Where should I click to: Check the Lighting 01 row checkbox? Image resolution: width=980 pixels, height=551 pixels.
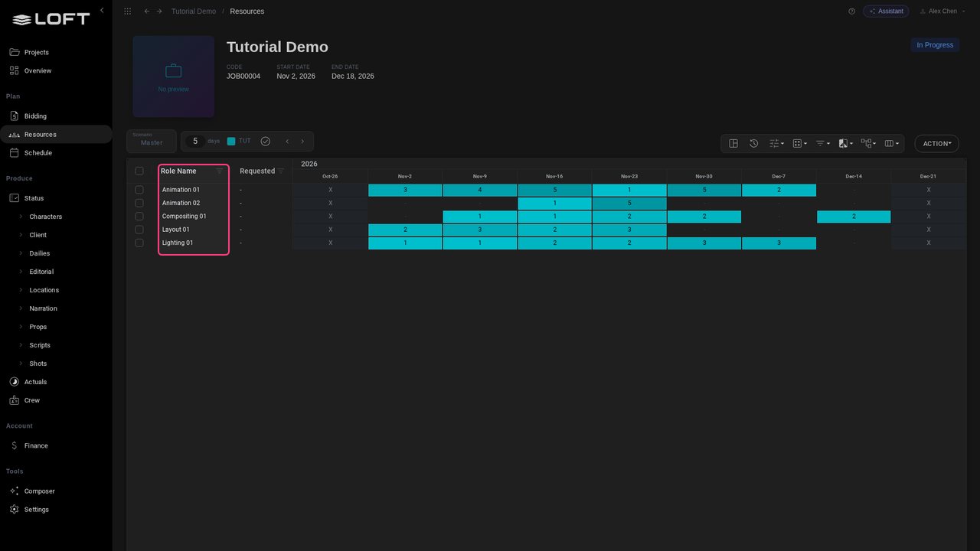[x=139, y=243]
